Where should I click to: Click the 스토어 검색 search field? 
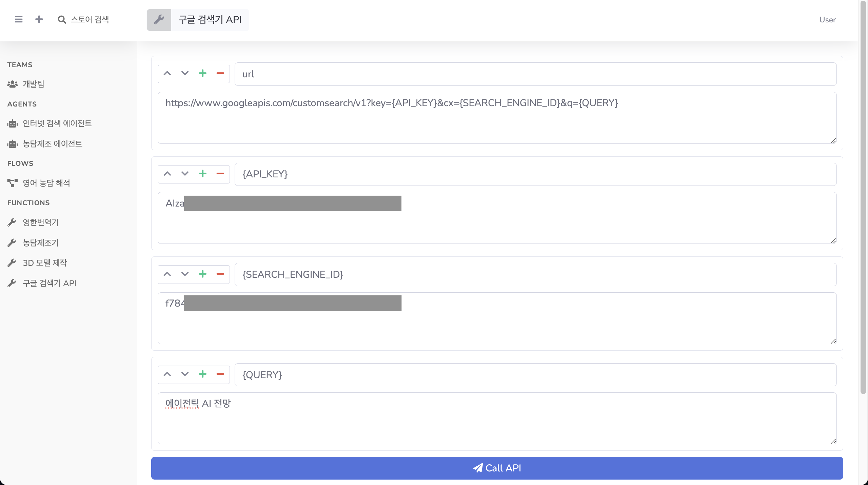(x=90, y=20)
